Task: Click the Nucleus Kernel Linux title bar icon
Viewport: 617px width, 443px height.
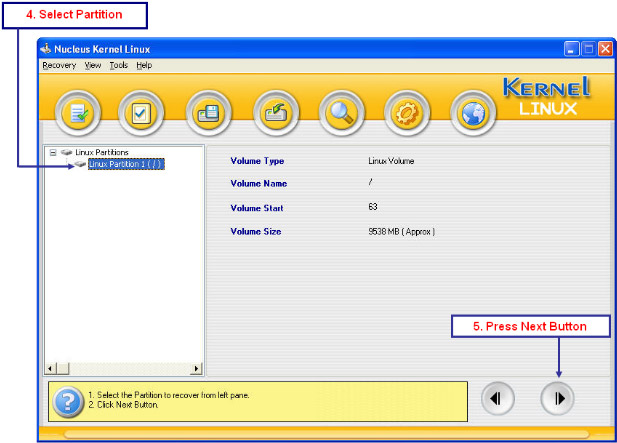Action: (46, 49)
